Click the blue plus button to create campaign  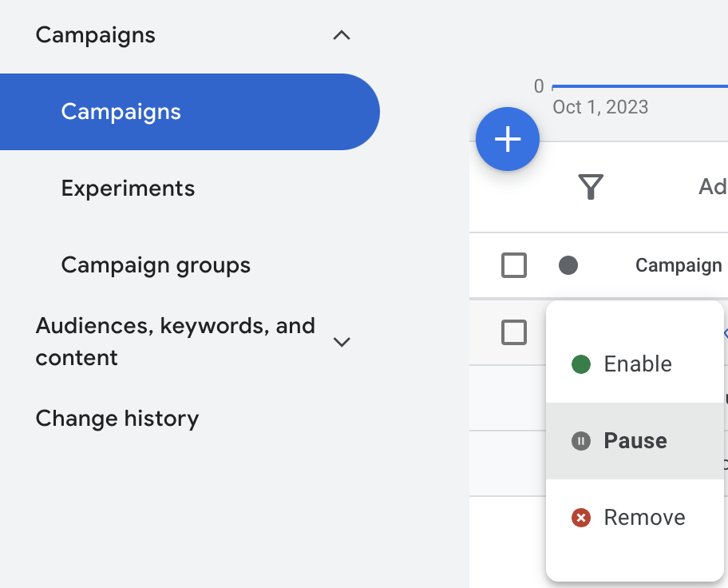(x=508, y=139)
